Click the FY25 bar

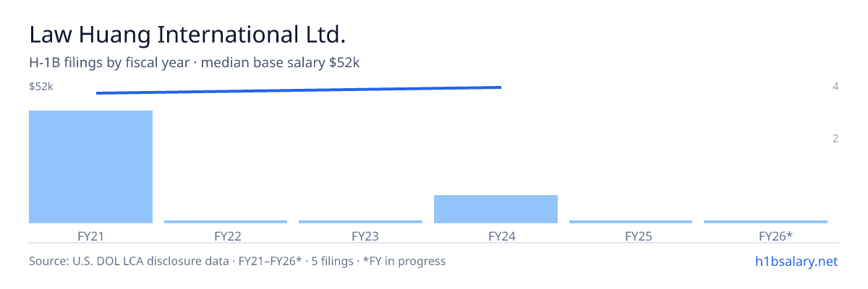tap(631, 222)
